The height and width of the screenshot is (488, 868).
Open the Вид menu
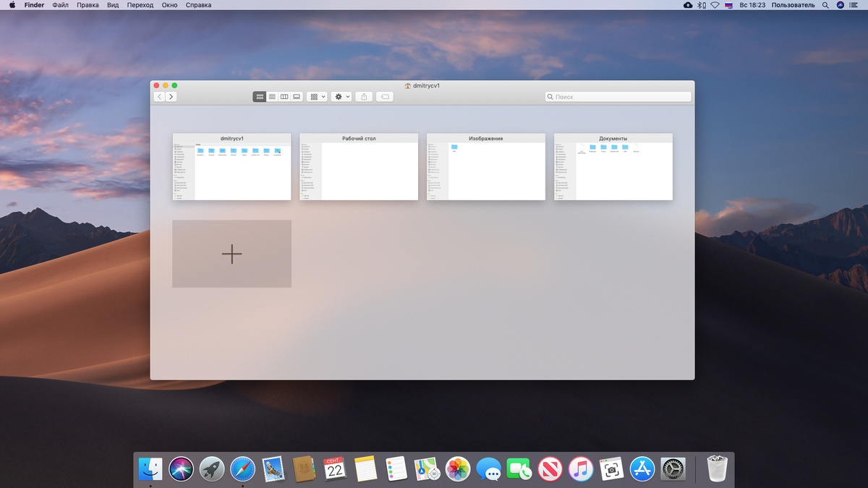(x=113, y=5)
